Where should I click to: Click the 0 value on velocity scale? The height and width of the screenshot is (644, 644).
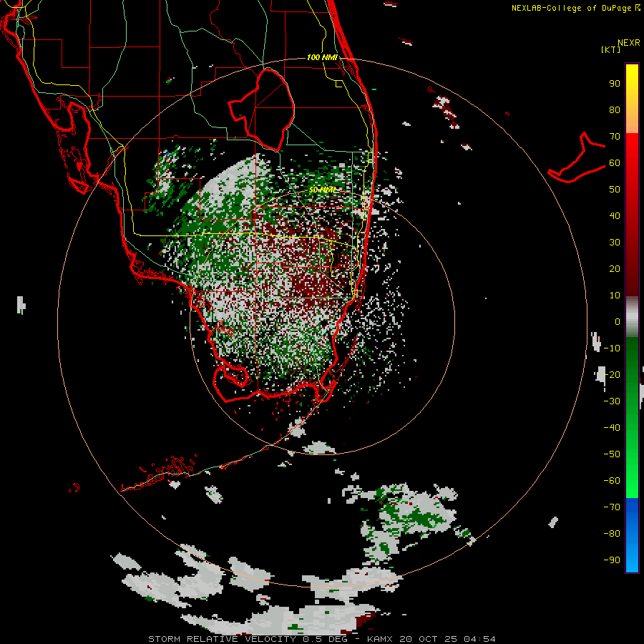point(618,322)
